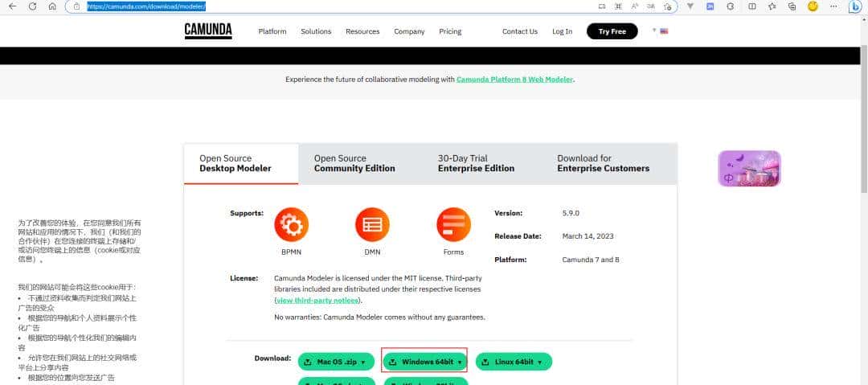Click the 'No warranties' notice text

coord(379,317)
